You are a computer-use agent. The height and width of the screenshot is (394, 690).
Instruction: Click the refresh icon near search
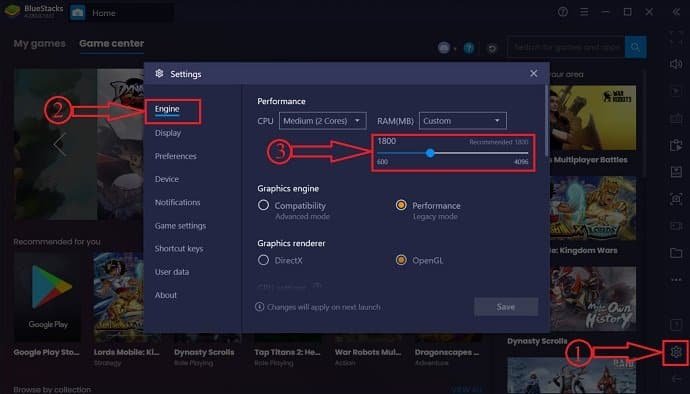(x=492, y=48)
